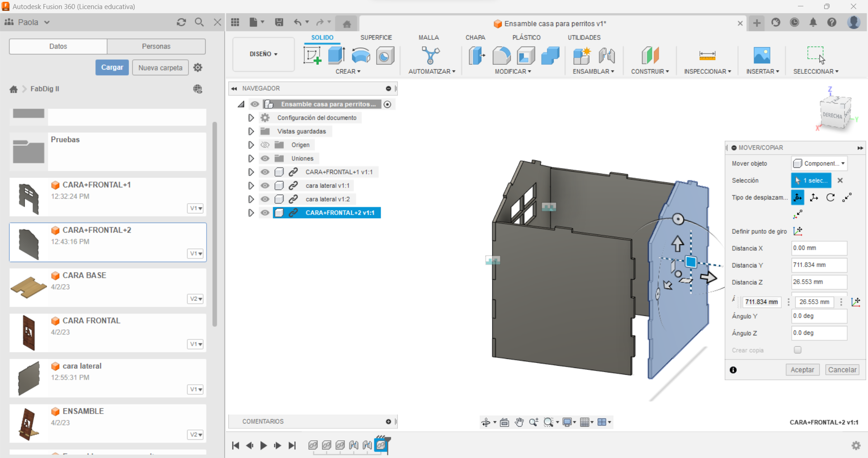
Task: Enable the Crear copia checkbox
Action: pos(797,350)
